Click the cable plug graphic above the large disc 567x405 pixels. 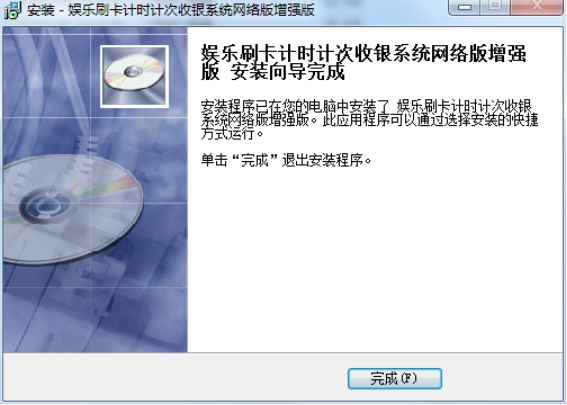coord(85,146)
